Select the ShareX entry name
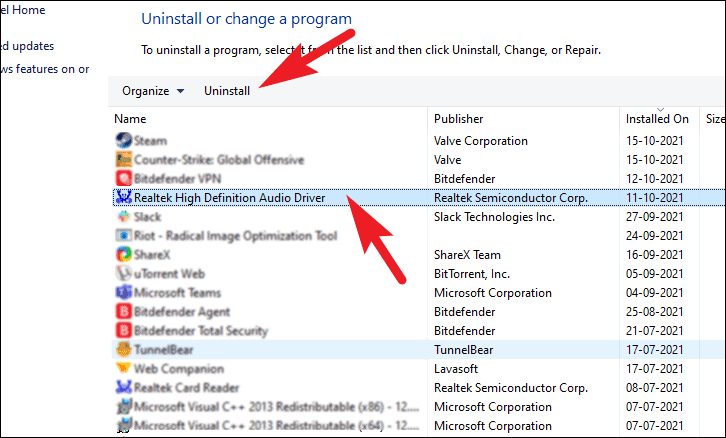The height and width of the screenshot is (438, 726). click(152, 255)
